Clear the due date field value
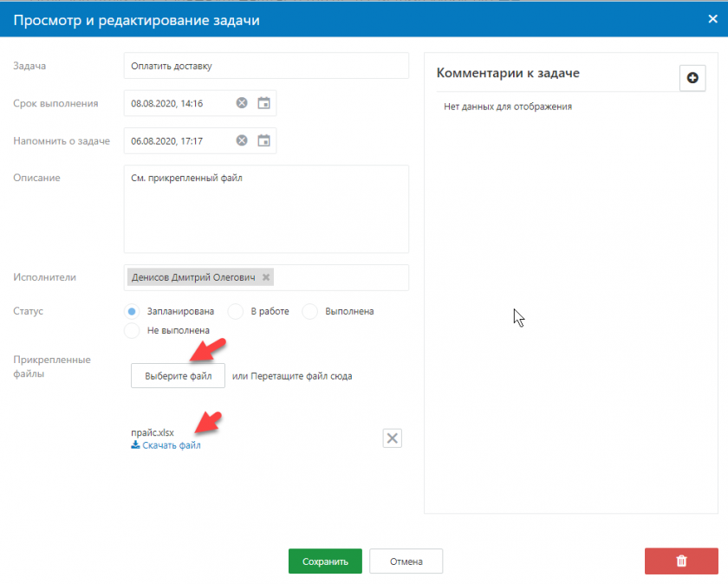The width and height of the screenshot is (728, 584). click(242, 103)
